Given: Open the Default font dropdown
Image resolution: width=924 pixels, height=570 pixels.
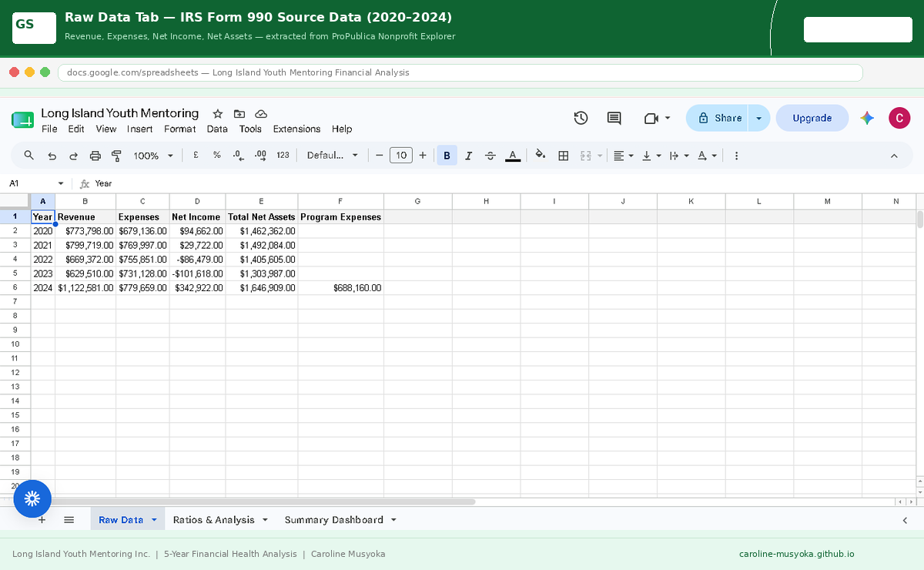Looking at the screenshot, I should (x=333, y=156).
